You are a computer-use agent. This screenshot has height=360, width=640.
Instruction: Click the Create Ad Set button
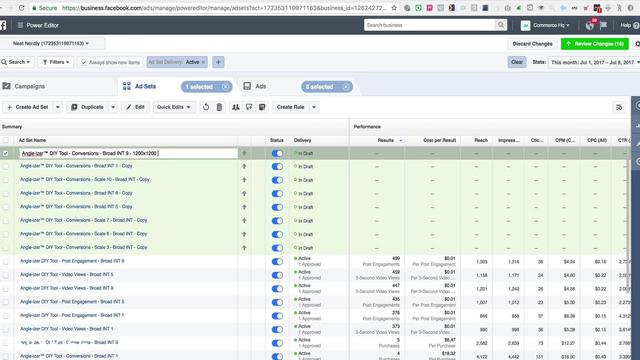28,107
